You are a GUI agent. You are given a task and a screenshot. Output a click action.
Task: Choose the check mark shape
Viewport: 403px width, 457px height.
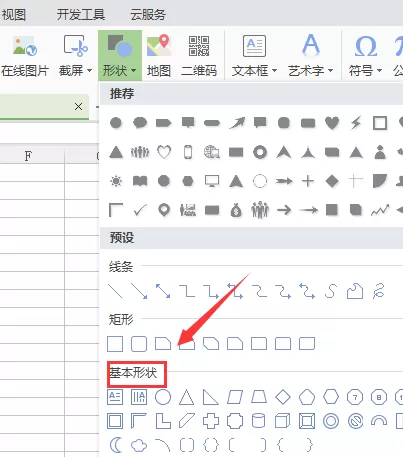140,210
